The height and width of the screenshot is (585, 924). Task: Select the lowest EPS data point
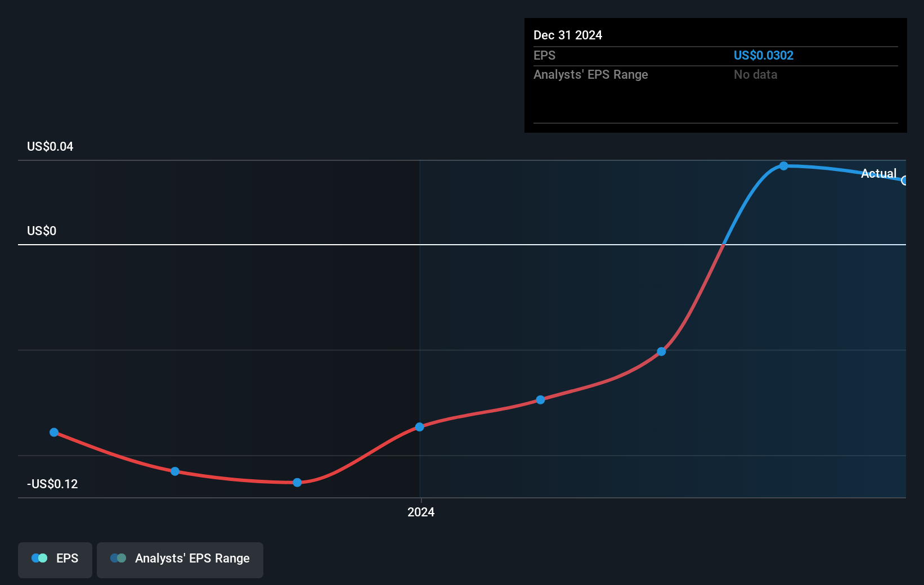(297, 483)
